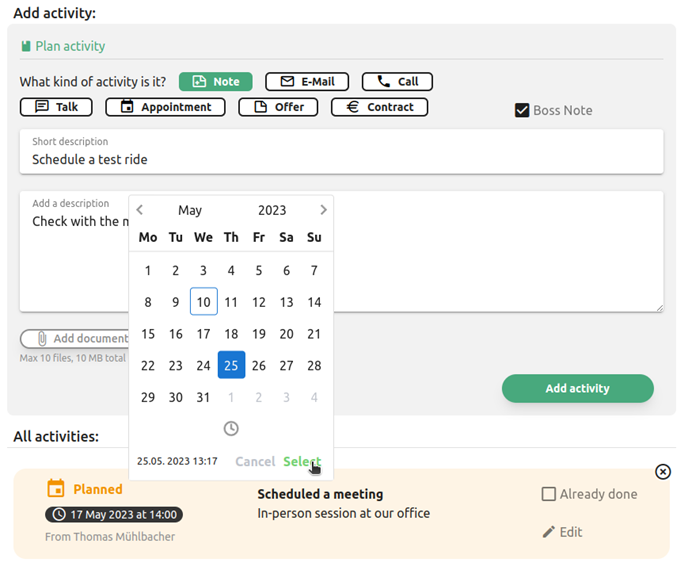Pick May 25 in the calendar

tap(231, 365)
